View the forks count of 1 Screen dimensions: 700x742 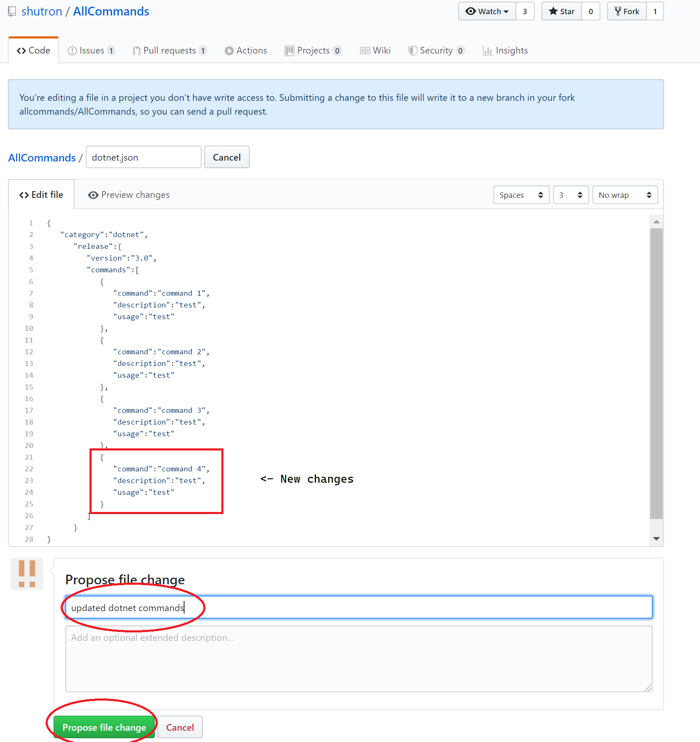pyautogui.click(x=655, y=11)
